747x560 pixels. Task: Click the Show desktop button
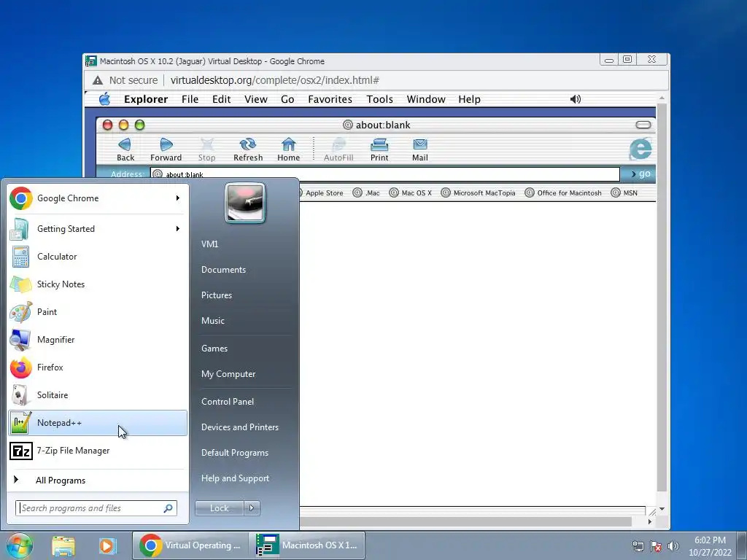pos(742,545)
